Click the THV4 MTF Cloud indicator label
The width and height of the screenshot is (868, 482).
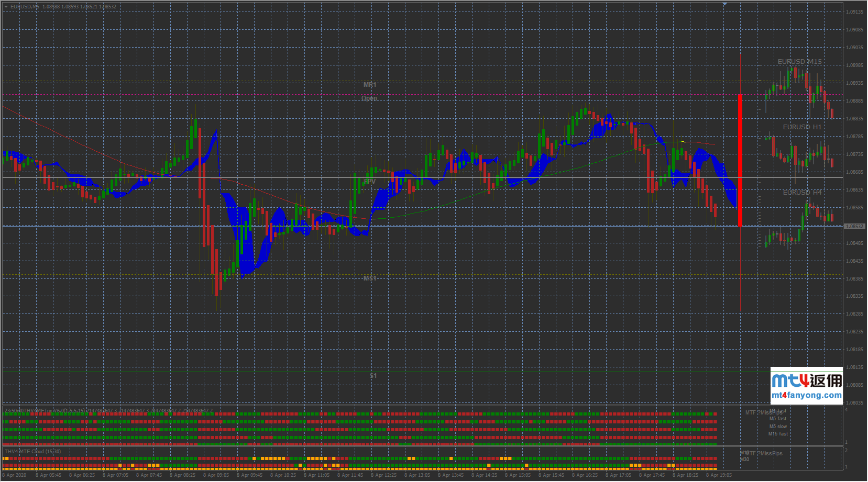[32, 452]
